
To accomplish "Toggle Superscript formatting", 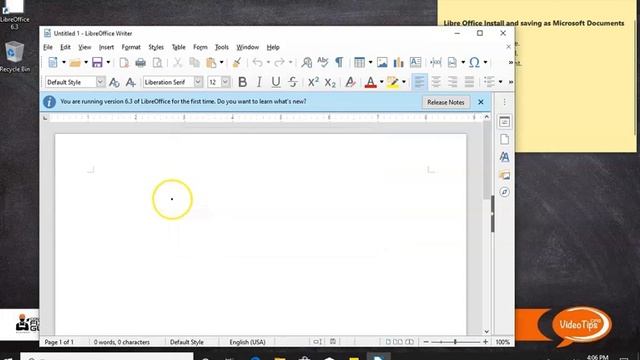I will (x=313, y=82).
